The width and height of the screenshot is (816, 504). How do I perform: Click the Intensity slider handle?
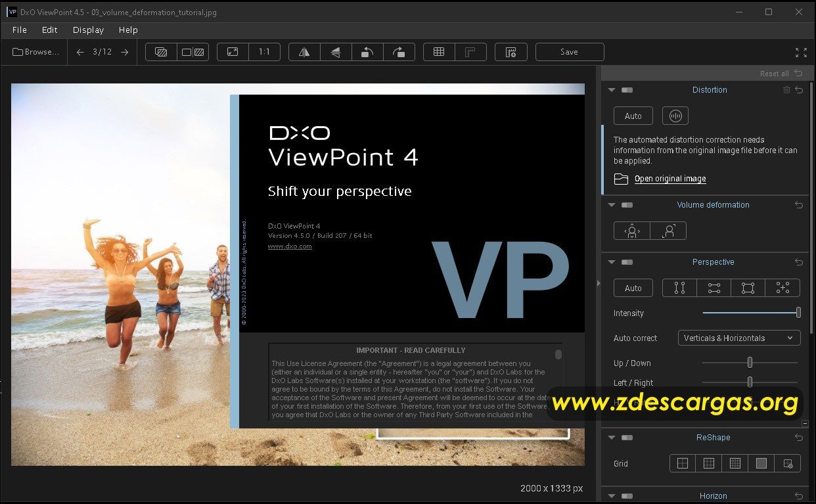pos(798,313)
